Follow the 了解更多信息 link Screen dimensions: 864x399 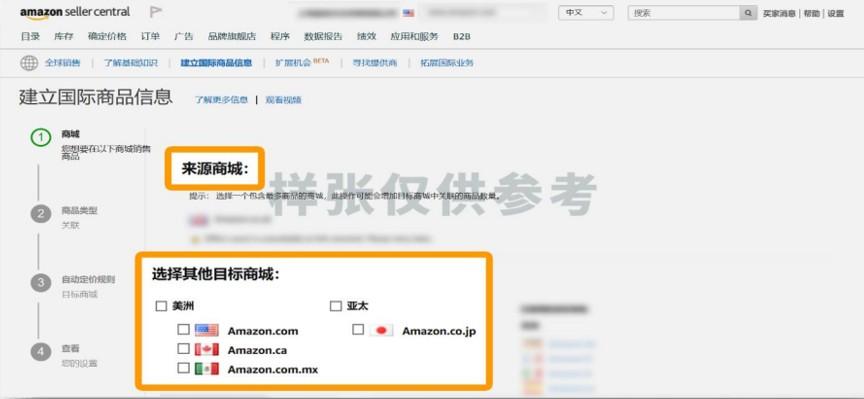coord(221,100)
